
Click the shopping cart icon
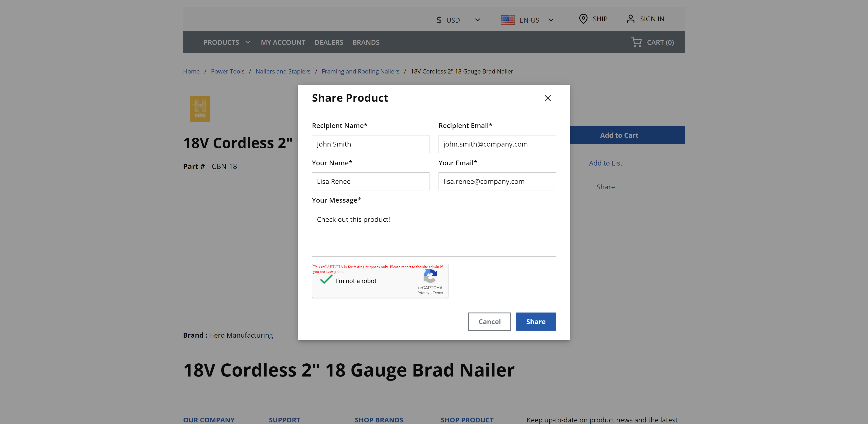tap(636, 42)
